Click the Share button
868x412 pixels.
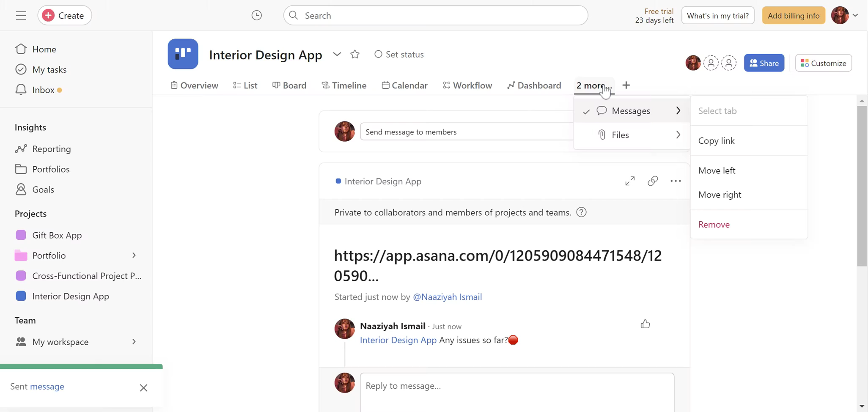point(764,63)
